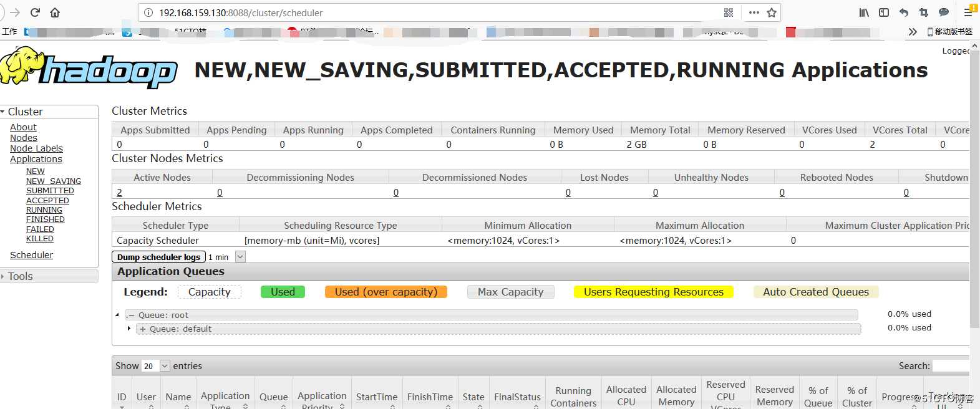The height and width of the screenshot is (409, 980).
Task: Sort applications table by Name column
Action: coord(178,397)
